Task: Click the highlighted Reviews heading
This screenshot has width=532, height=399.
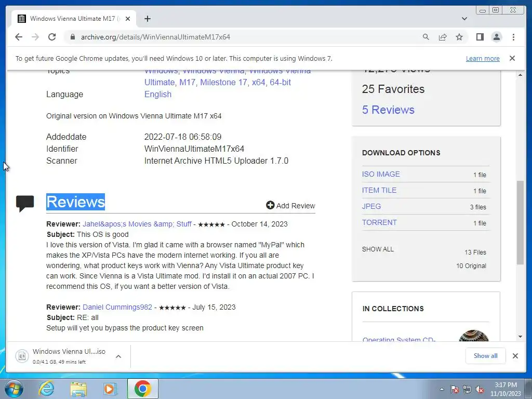Action: (75, 202)
